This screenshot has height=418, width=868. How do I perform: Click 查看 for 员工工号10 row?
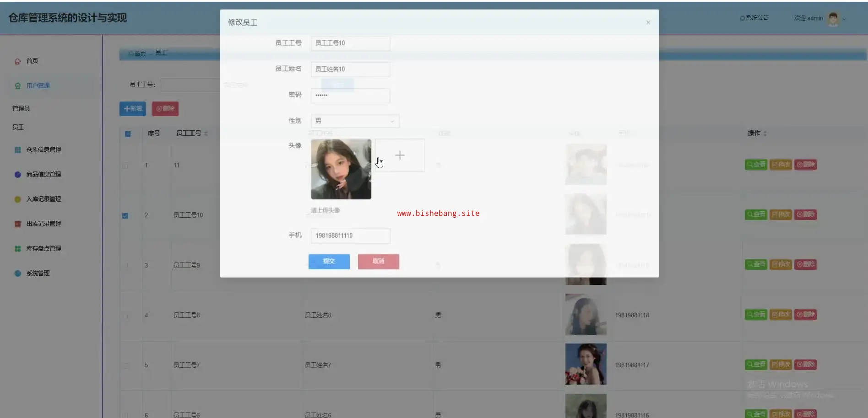coord(756,214)
